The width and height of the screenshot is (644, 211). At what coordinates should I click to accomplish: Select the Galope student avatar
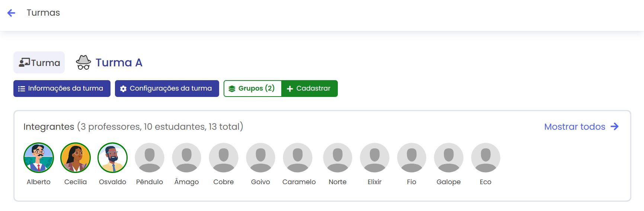click(449, 158)
